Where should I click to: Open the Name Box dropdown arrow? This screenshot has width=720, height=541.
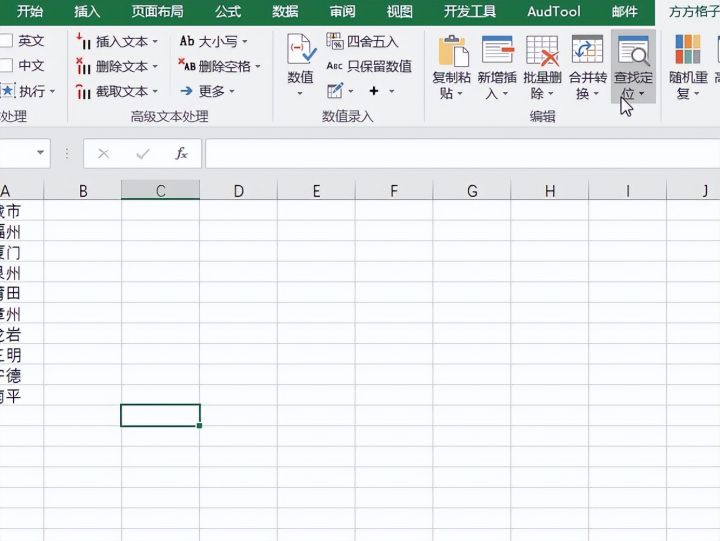coord(40,152)
